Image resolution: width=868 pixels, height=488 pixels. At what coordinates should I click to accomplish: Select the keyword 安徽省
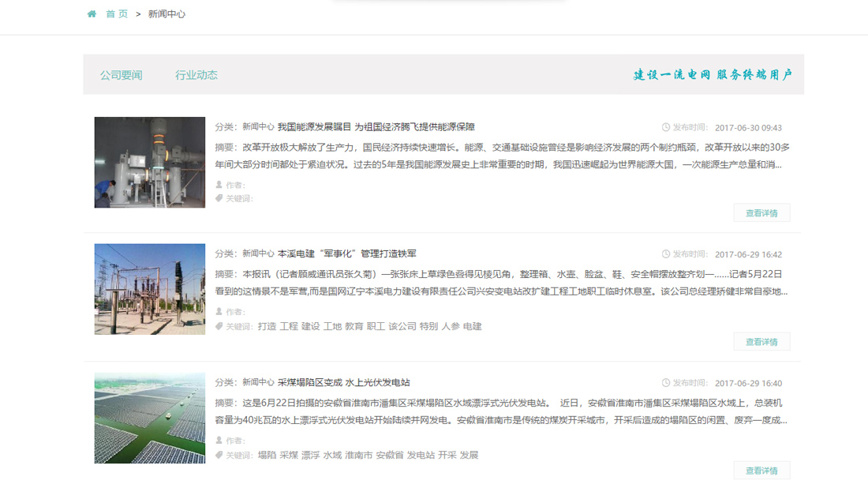click(x=390, y=455)
